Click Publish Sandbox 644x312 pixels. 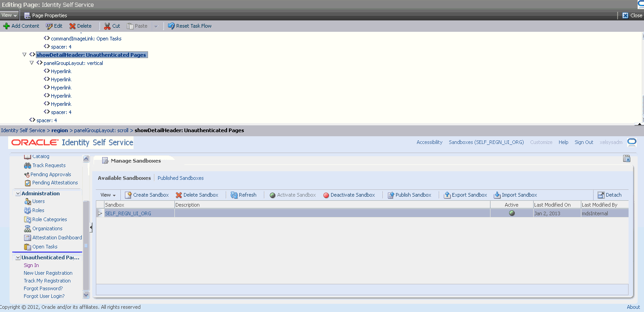(409, 195)
